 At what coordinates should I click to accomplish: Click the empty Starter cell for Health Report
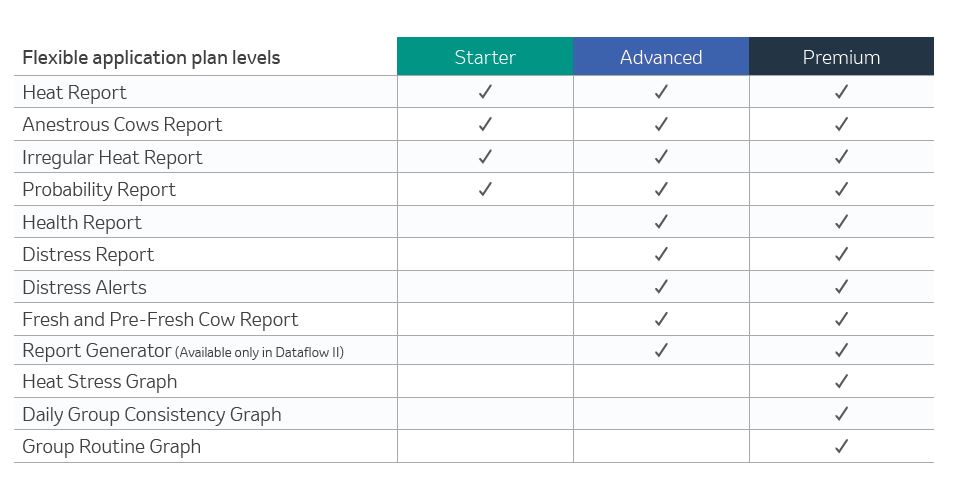pyautogui.click(x=485, y=222)
